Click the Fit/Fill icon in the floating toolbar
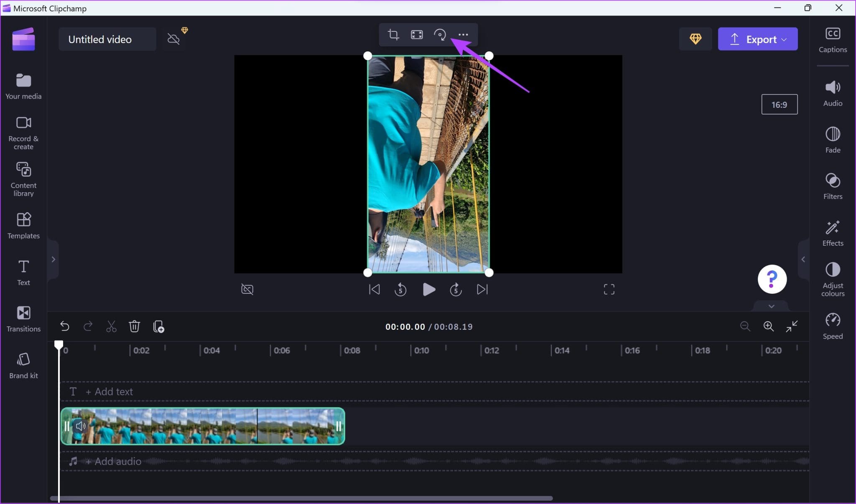856x504 pixels. tap(417, 35)
